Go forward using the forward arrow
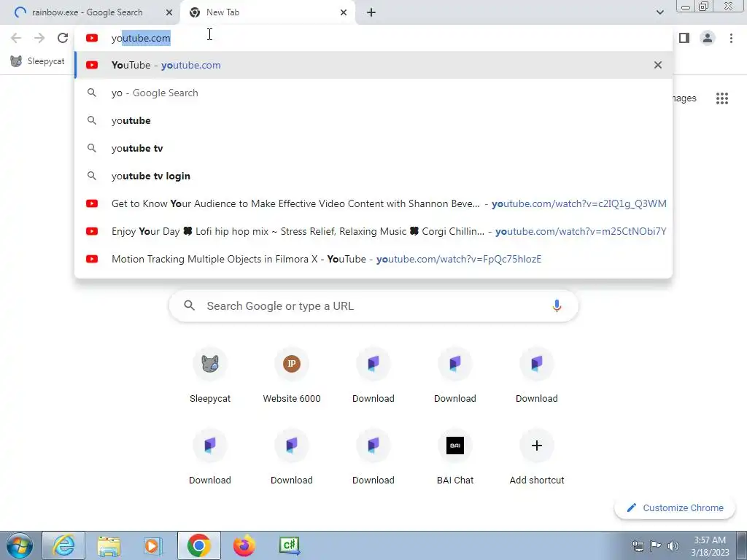Image resolution: width=747 pixels, height=560 pixels. pos(39,38)
